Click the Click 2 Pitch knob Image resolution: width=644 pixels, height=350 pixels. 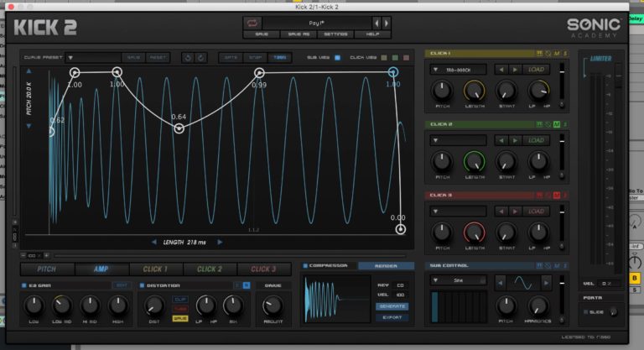(444, 161)
